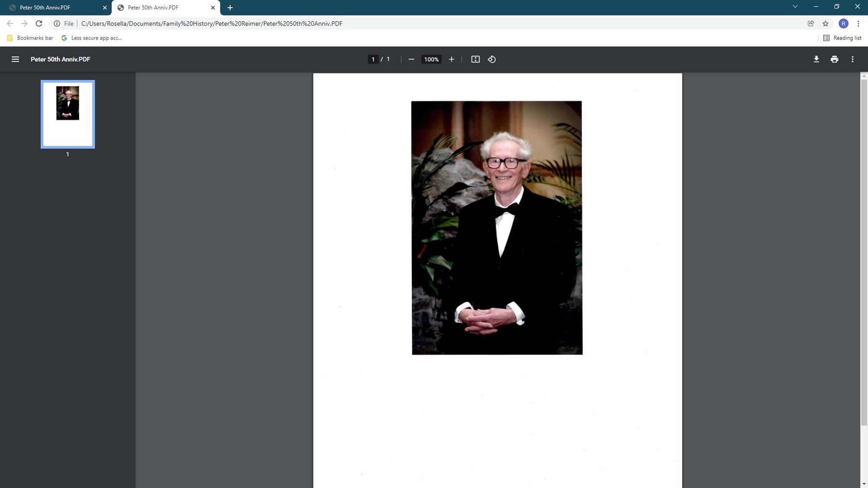868x488 pixels.
Task: Click the Fit to page icon
Action: tap(475, 59)
